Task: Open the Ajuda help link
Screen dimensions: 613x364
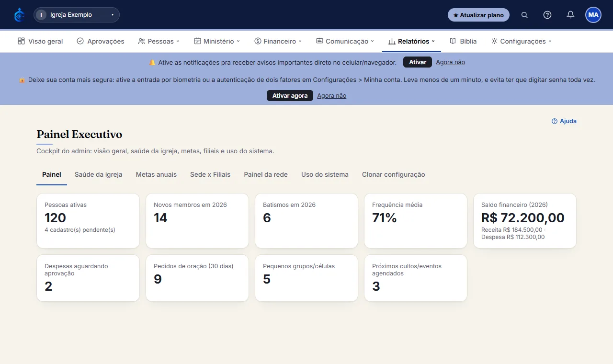Action: pyautogui.click(x=564, y=121)
